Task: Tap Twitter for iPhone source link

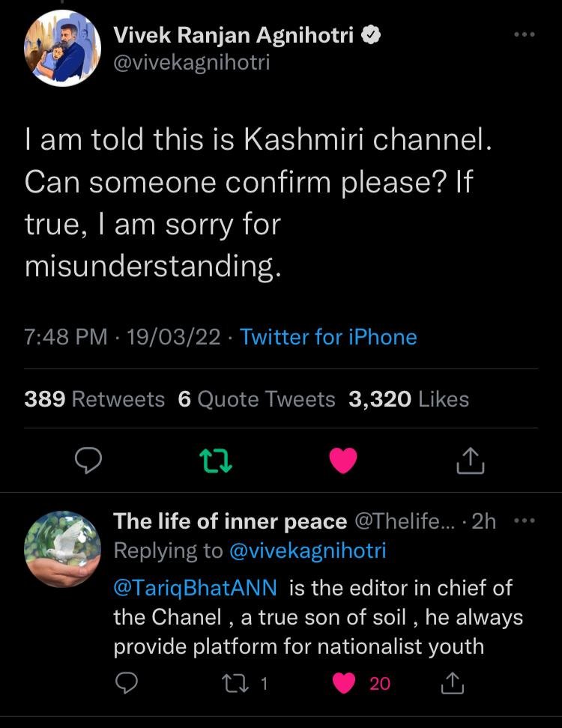Action: click(328, 337)
